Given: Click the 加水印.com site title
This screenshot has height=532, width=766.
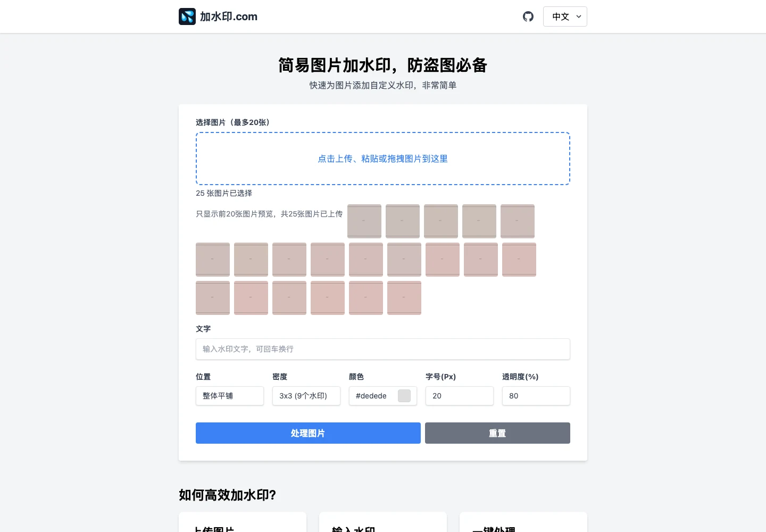Looking at the screenshot, I should [x=229, y=16].
